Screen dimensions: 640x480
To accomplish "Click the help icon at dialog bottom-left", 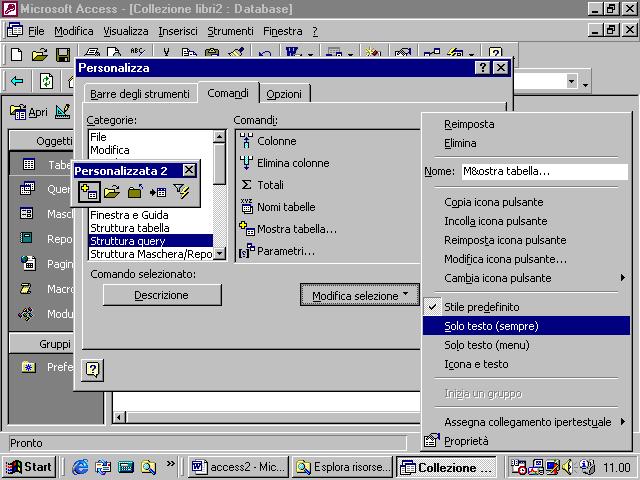I will click(93, 370).
